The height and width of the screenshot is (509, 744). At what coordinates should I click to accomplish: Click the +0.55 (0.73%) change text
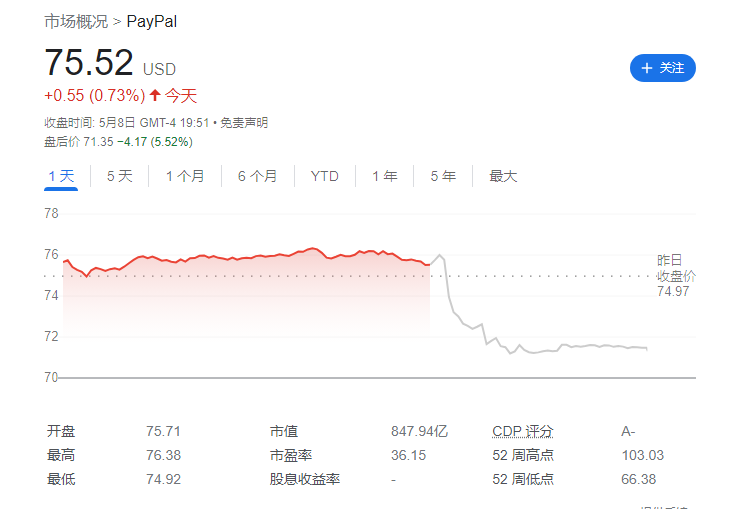coord(94,95)
